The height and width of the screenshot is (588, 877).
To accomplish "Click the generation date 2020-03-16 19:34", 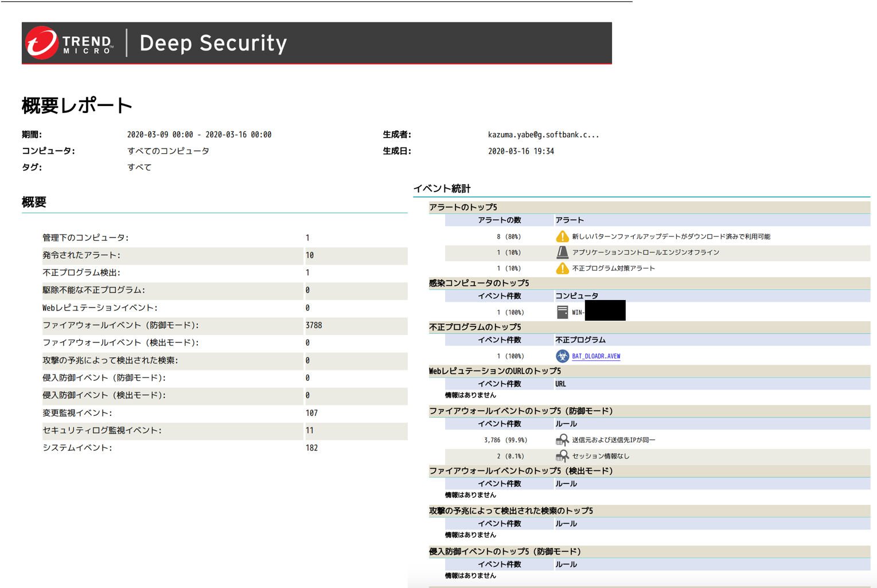I will (x=521, y=151).
